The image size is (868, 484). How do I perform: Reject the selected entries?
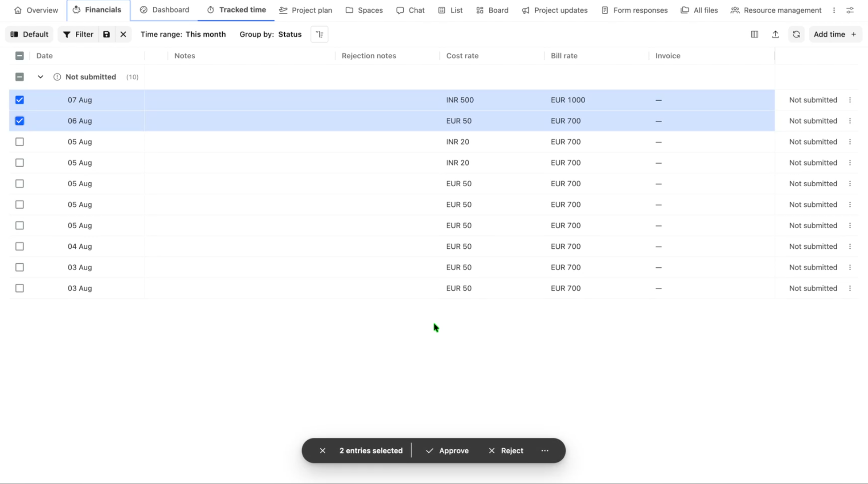[x=506, y=451]
